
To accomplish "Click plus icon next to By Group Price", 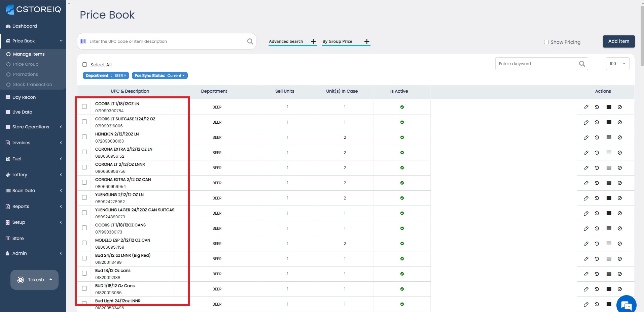I will point(367,41).
